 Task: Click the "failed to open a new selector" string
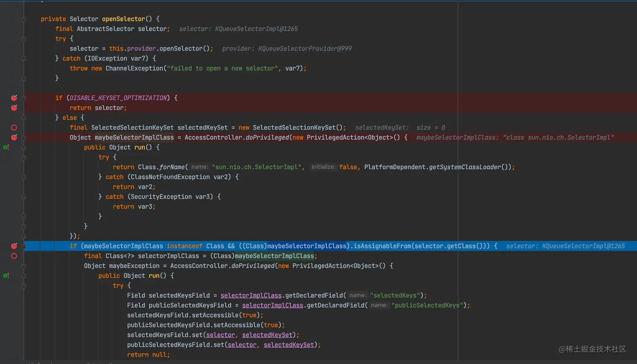tap(222, 68)
